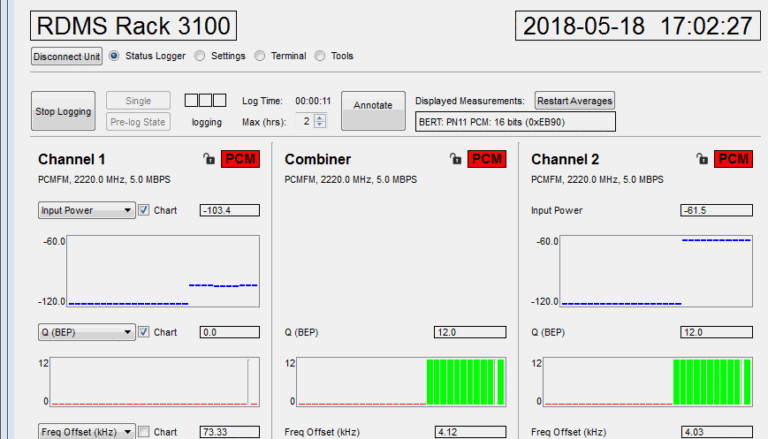
Task: Click the Pre-log State button
Action: coord(138,122)
